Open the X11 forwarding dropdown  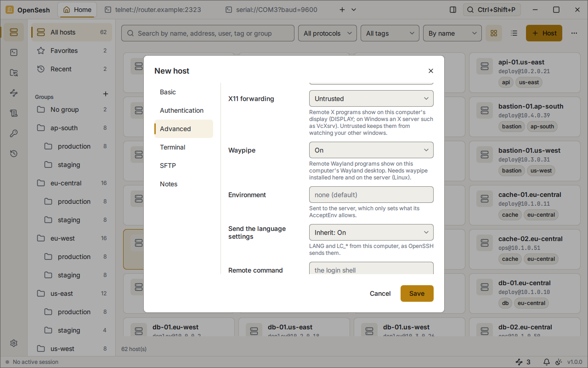click(x=371, y=98)
